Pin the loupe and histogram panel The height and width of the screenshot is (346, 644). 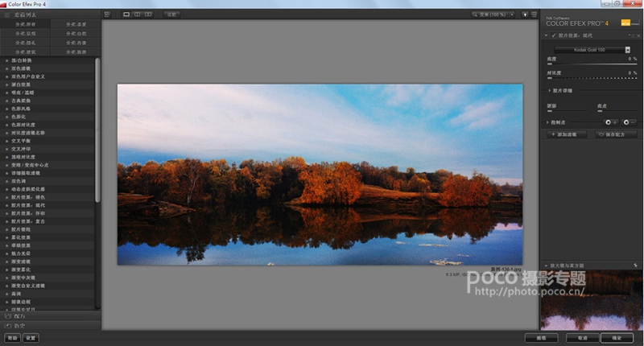coord(636,266)
